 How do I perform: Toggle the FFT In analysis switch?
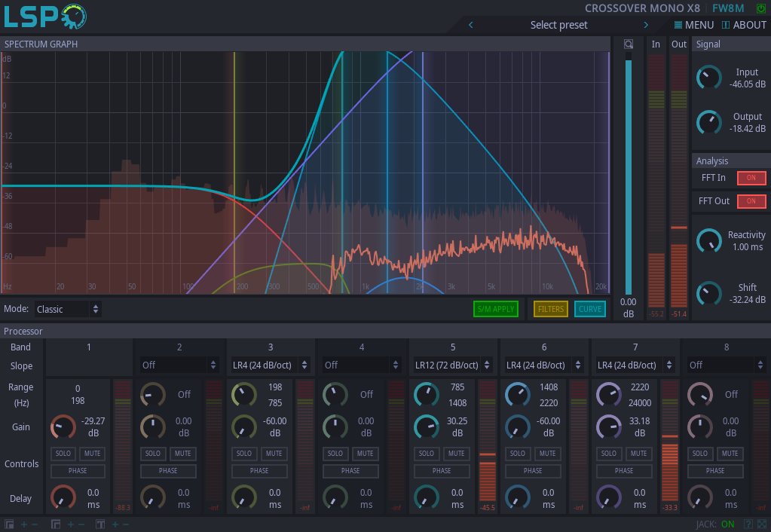pyautogui.click(x=751, y=178)
